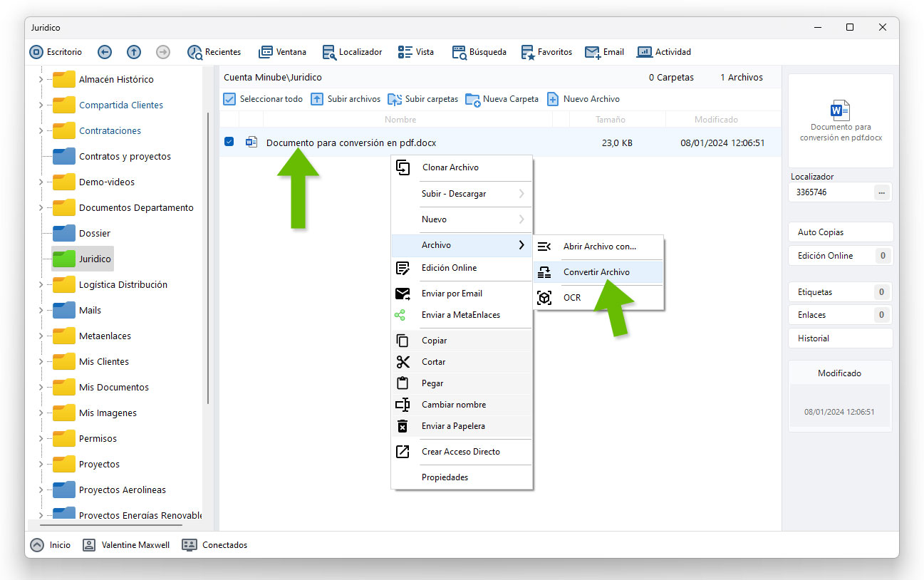Choose Enviar por Email
This screenshot has width=924, height=580.
(462, 294)
